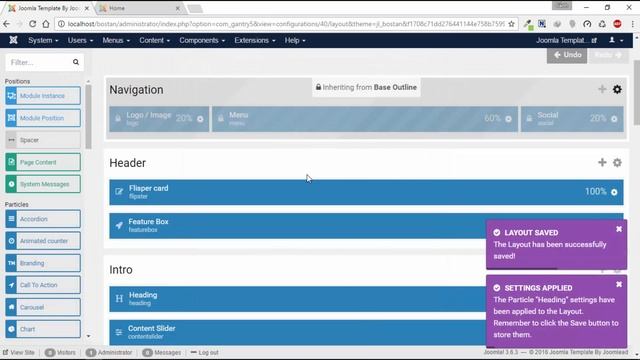Screen dimensions: 640x360
Task: Open the Extensions menu
Action: point(255,40)
